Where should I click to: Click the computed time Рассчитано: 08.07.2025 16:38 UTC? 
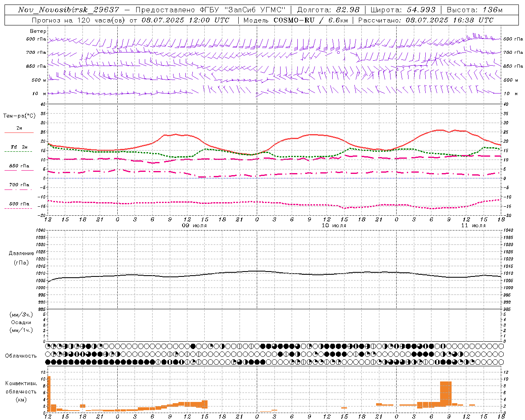426,20
